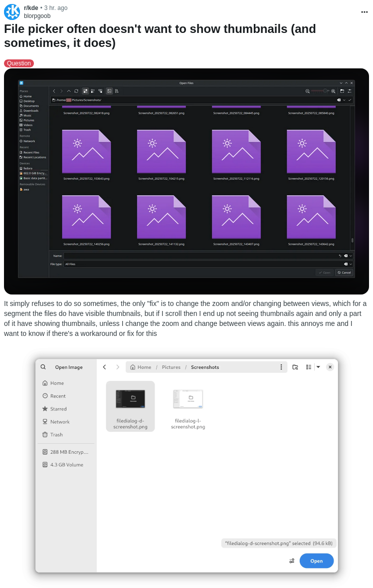Select Trash in GNOME dialog sidebar
Screen dimensions: 373x588
tap(52, 435)
